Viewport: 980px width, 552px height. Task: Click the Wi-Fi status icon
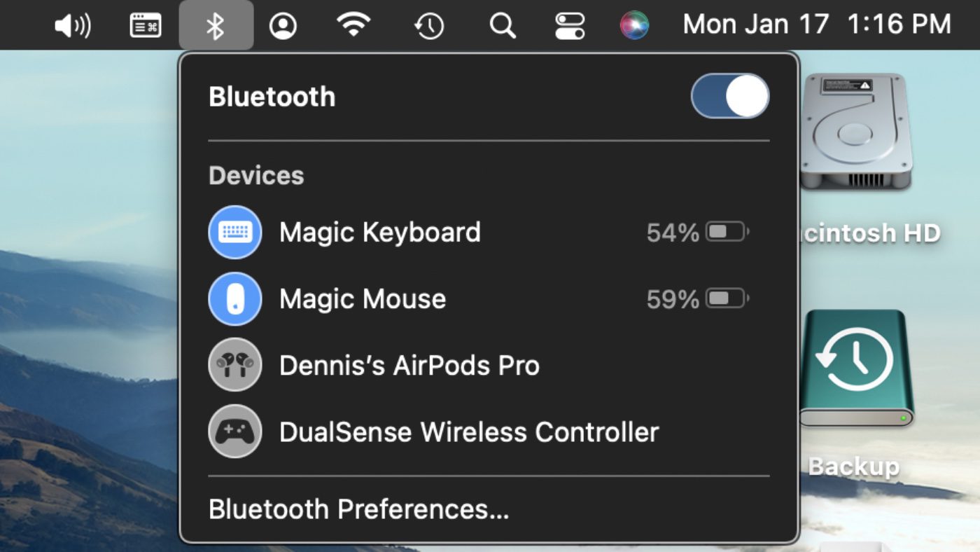(353, 26)
